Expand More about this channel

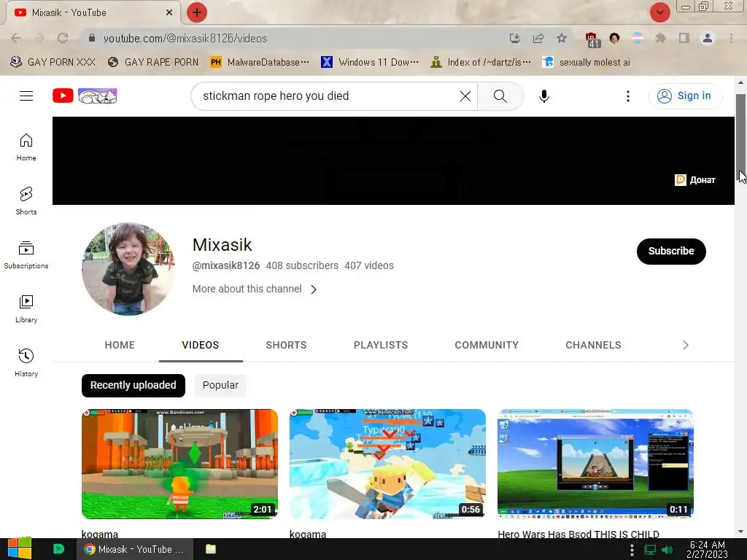coord(255,289)
